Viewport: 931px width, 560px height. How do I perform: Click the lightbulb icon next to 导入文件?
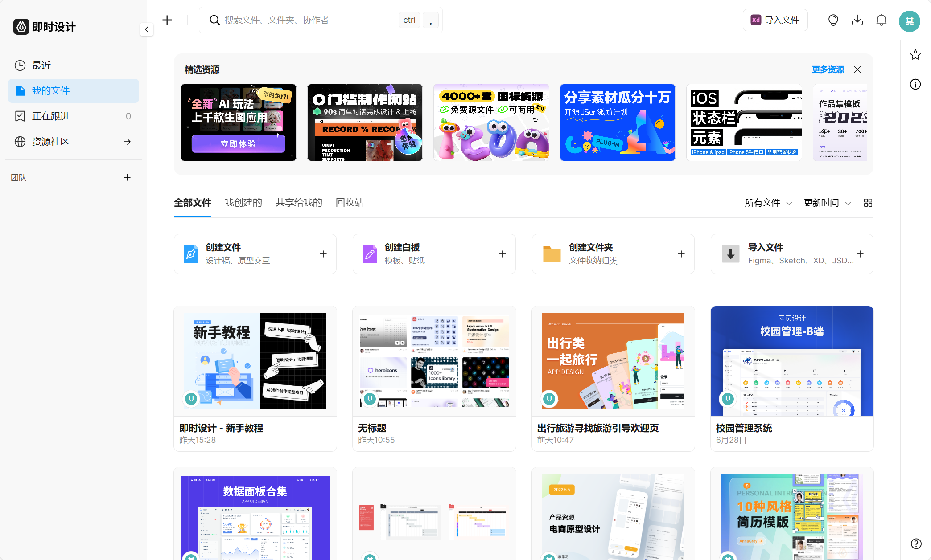(833, 20)
